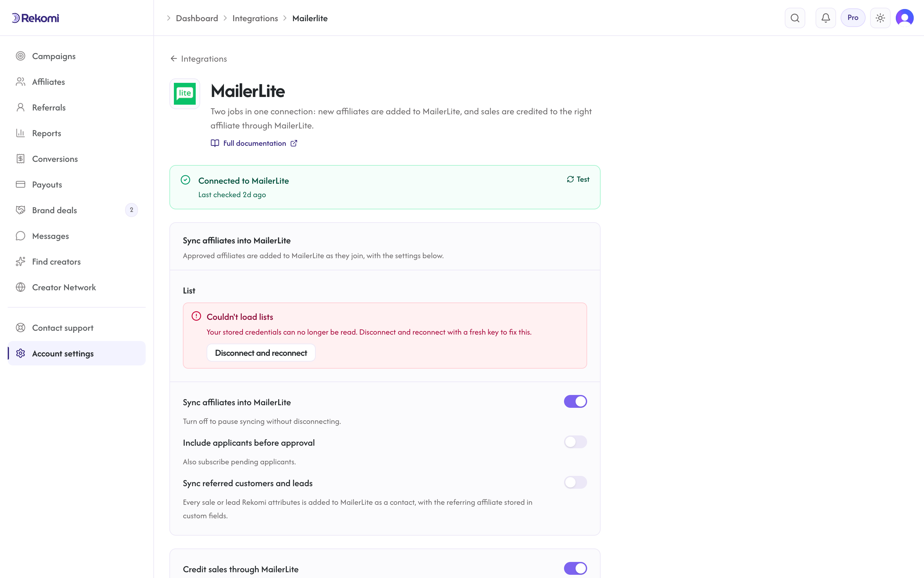The width and height of the screenshot is (924, 578).
Task: Click Couldn't load lists error heading
Action: pyautogui.click(x=240, y=317)
